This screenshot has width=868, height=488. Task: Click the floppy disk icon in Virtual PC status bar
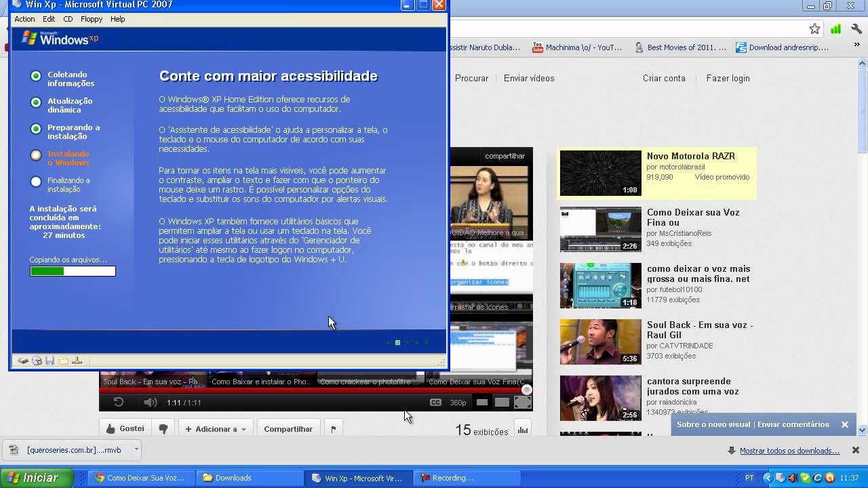(x=50, y=361)
